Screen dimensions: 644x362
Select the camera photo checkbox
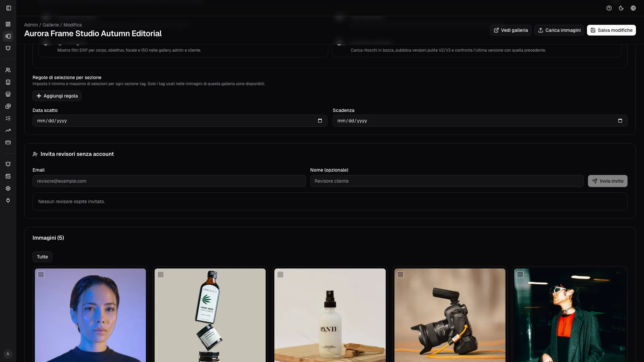[x=400, y=275]
